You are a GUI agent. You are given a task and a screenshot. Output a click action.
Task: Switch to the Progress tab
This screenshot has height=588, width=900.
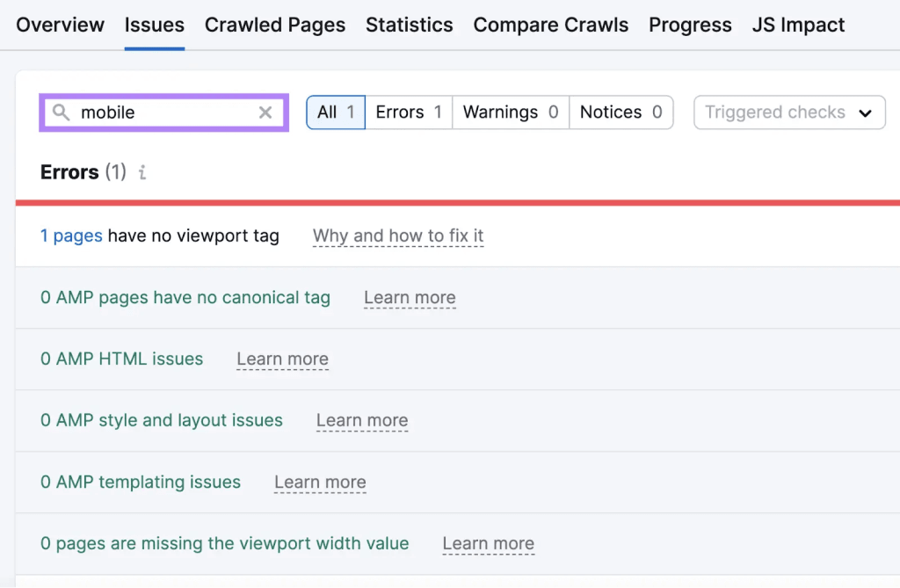pos(690,25)
